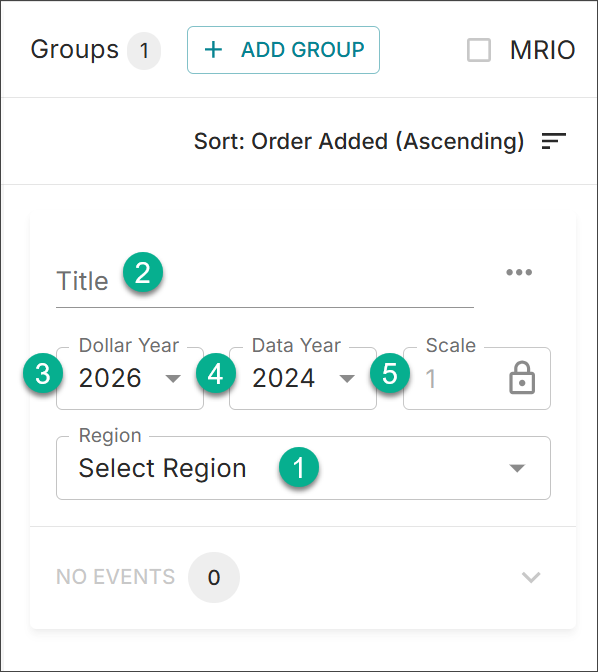Open the three-dot group options menu
The height and width of the screenshot is (672, 598).
click(x=519, y=272)
